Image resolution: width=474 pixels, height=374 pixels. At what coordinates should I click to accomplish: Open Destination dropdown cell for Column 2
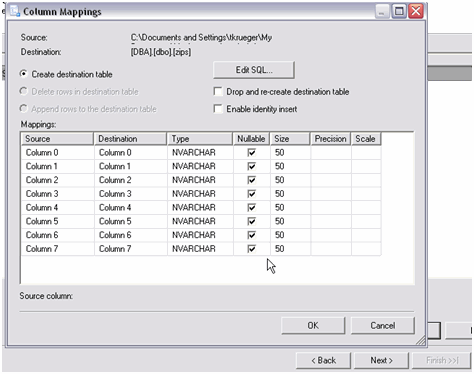point(131,180)
